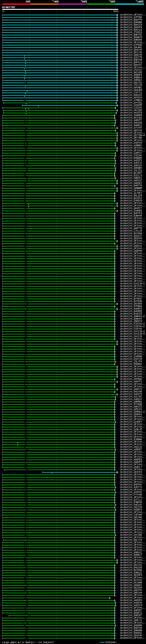Click hit label UniRef100_Q6WJ05
The width and height of the screenshot is (146, 644).
131,55
